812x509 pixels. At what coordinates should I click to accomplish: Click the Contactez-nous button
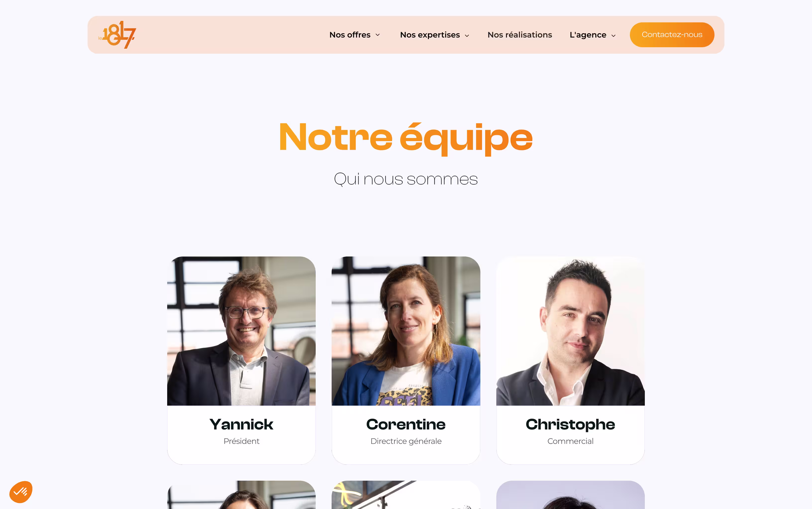click(672, 35)
